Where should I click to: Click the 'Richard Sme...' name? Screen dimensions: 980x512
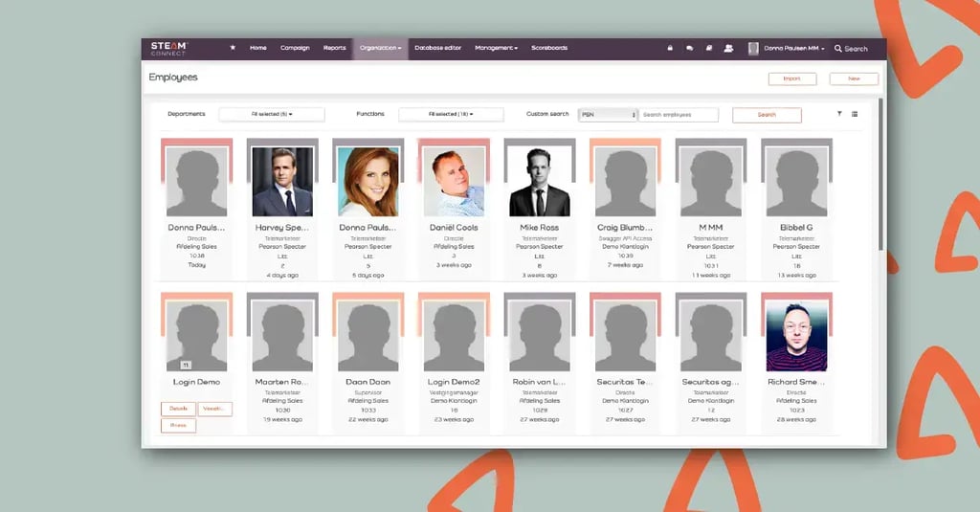(x=796, y=382)
